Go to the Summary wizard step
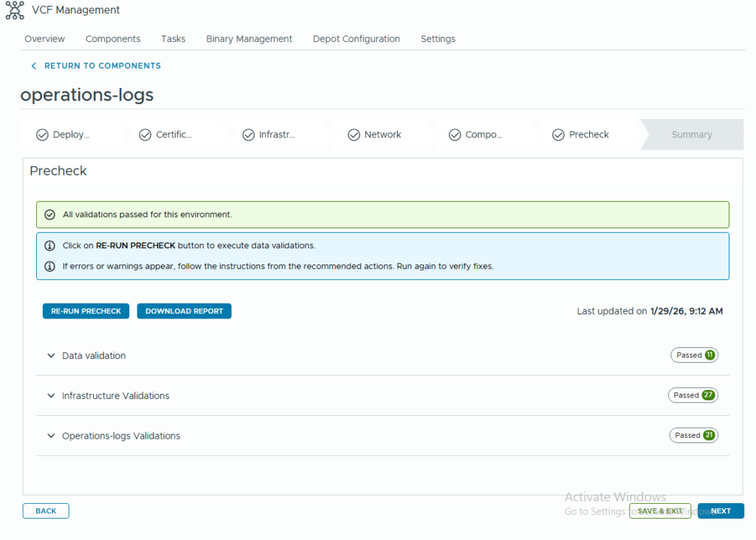 pyautogui.click(x=691, y=135)
